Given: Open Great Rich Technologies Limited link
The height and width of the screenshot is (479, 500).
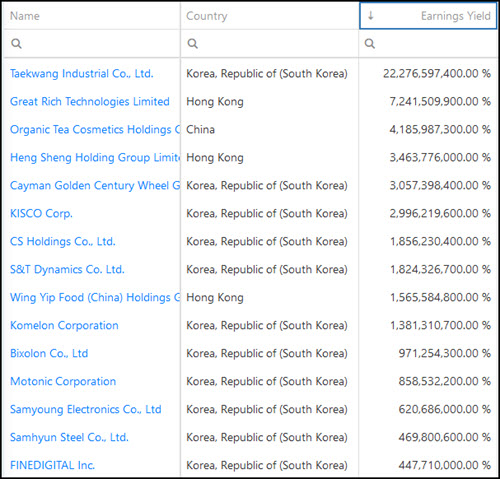Looking at the screenshot, I should click(x=90, y=101).
